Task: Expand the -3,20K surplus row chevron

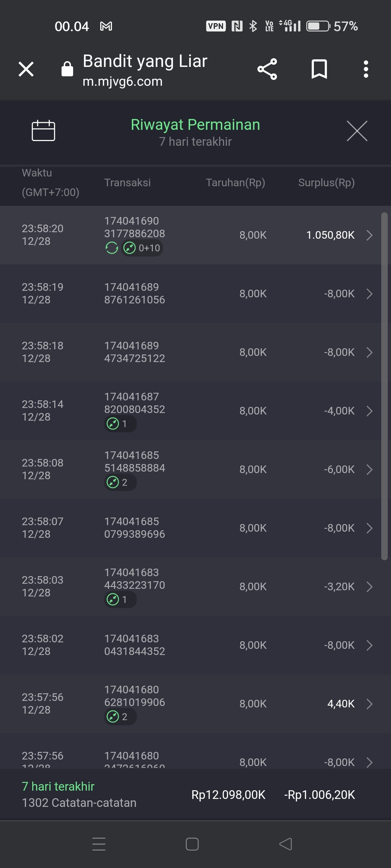Action: [x=369, y=587]
